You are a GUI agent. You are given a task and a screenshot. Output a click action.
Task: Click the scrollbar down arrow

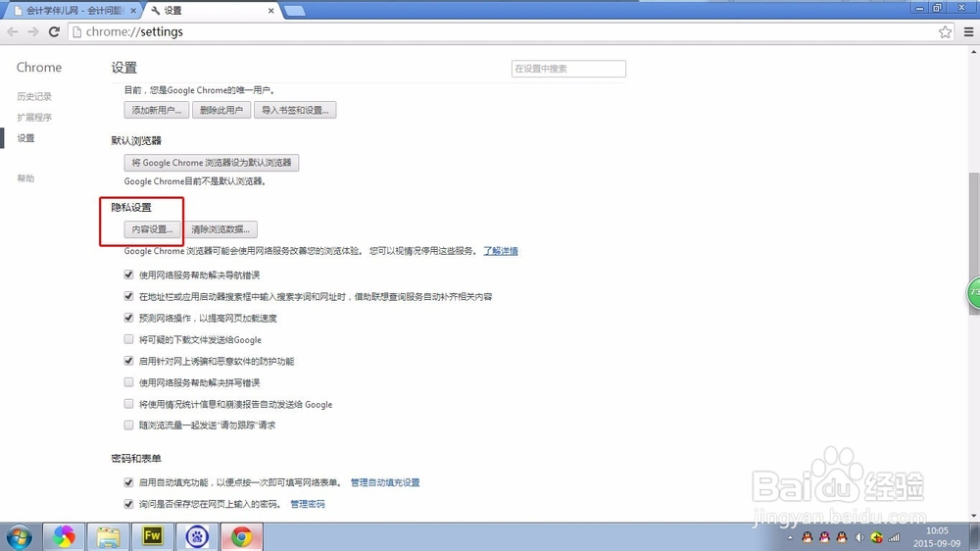(x=974, y=516)
